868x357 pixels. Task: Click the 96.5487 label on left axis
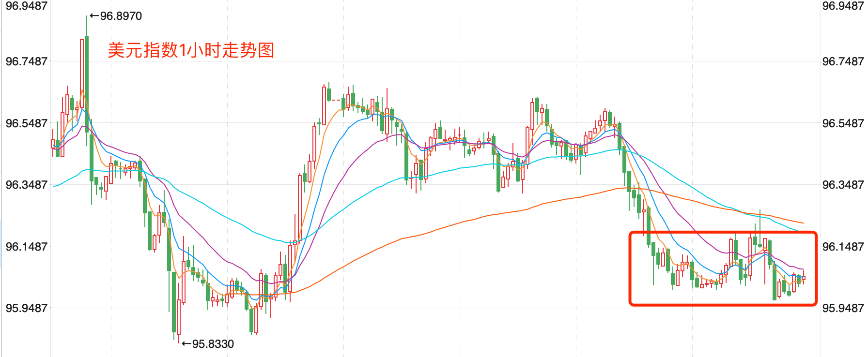click(x=26, y=123)
